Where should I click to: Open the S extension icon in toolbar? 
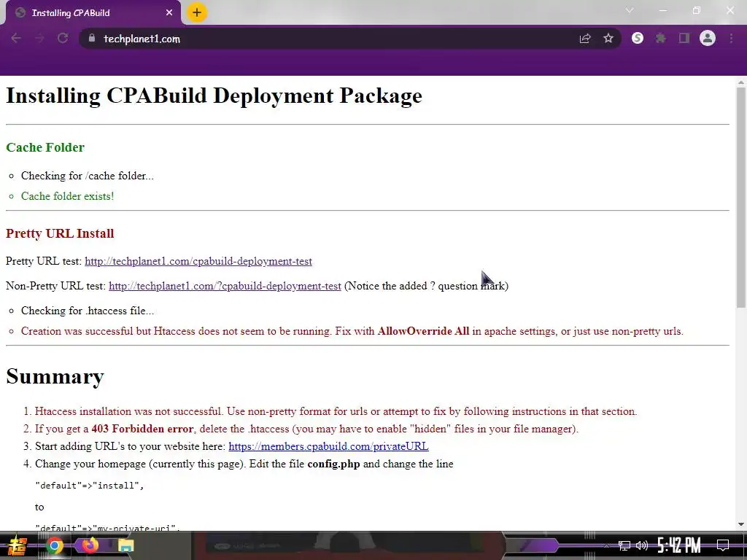(x=638, y=39)
